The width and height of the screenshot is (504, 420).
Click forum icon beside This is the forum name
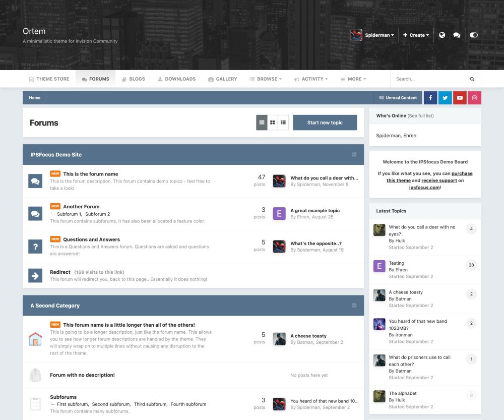pyautogui.click(x=35, y=181)
